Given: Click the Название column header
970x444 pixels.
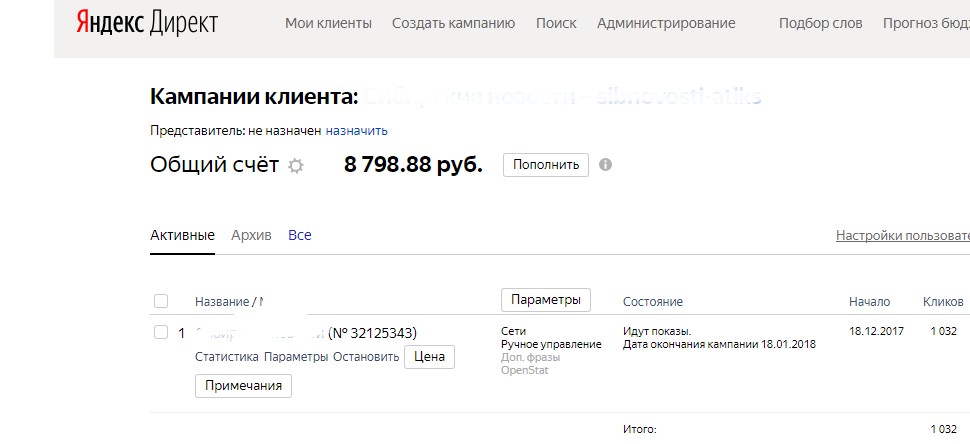Looking at the screenshot, I should coord(221,302).
